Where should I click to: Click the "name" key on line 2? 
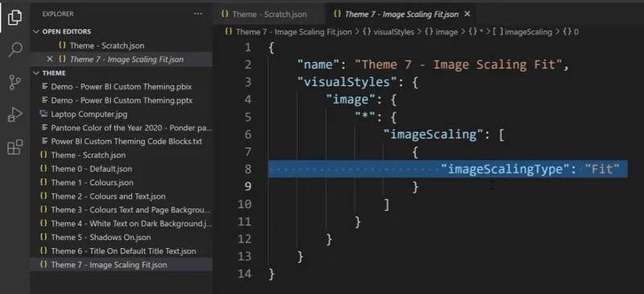(x=318, y=65)
